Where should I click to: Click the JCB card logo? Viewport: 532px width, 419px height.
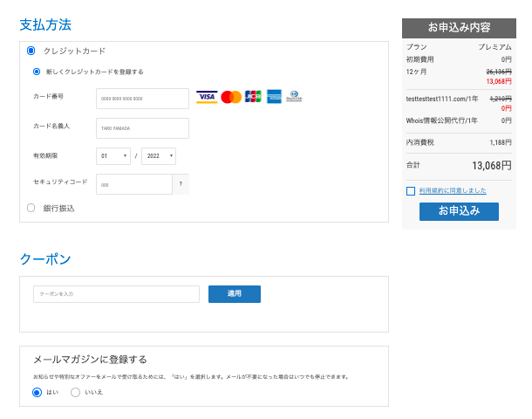(253, 97)
